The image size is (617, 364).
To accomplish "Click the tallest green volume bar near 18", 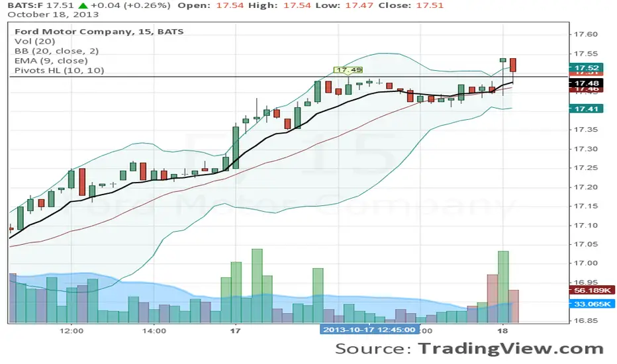I will [x=503, y=287].
